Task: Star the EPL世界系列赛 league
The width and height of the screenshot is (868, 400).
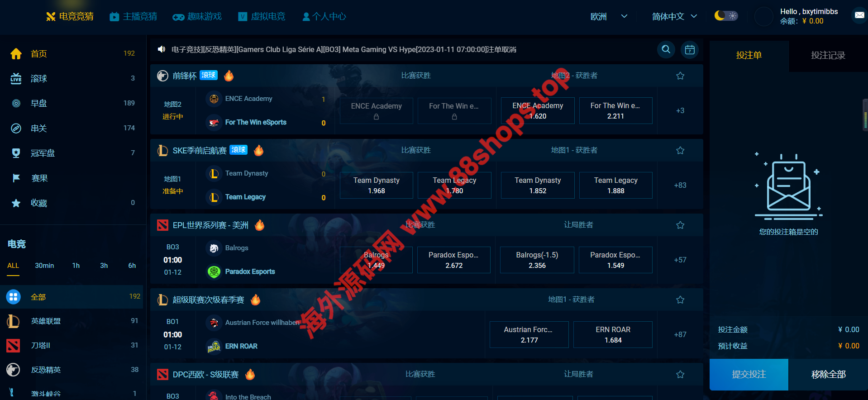Action: point(680,225)
